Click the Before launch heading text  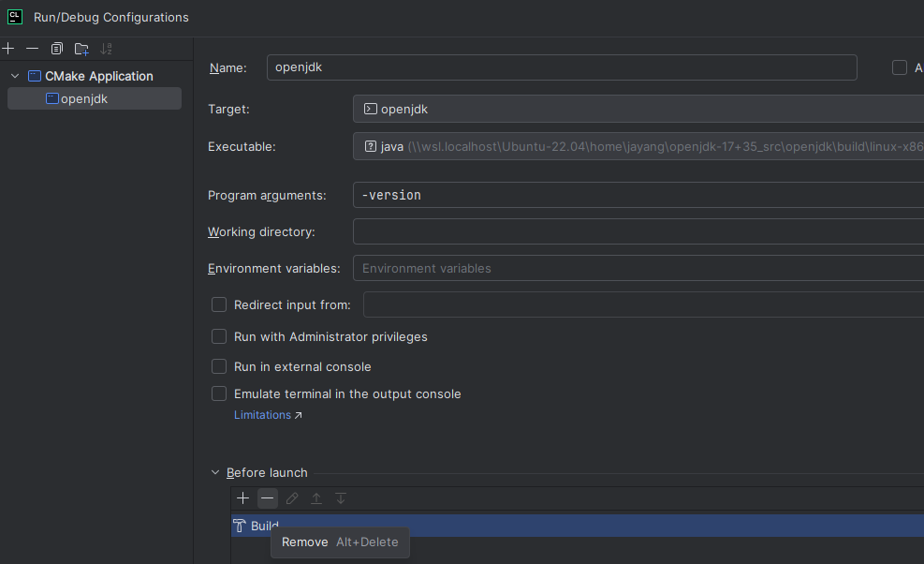click(267, 472)
